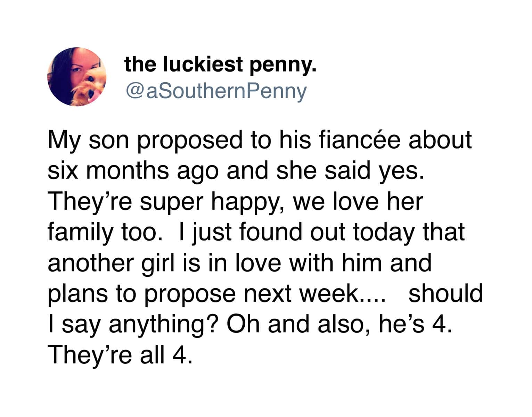Click the words "we love her"
532x417 pixels.
358,201
